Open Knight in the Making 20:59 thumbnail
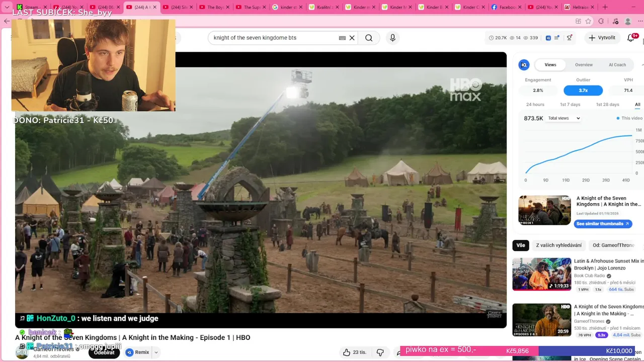Screen dimensions: 644x362 click(x=542, y=320)
